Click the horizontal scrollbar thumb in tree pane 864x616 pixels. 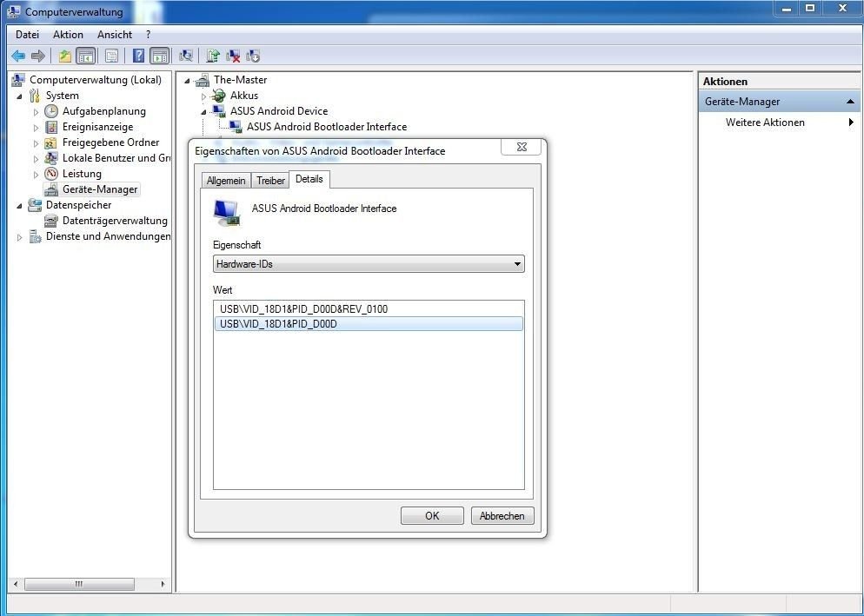click(79, 584)
